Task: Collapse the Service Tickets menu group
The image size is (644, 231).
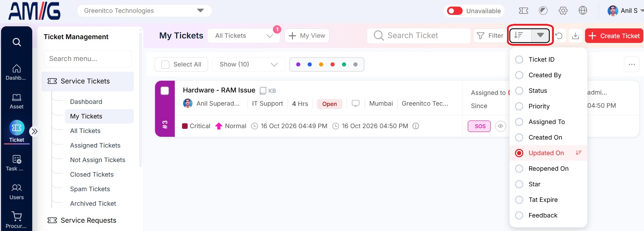Action: coord(88,81)
